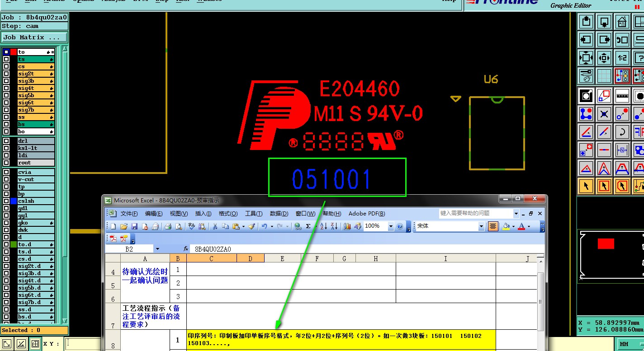Screen dimensions: 644x351
Task: Click the home view icon in Genesis toolbar
Action: click(x=623, y=22)
